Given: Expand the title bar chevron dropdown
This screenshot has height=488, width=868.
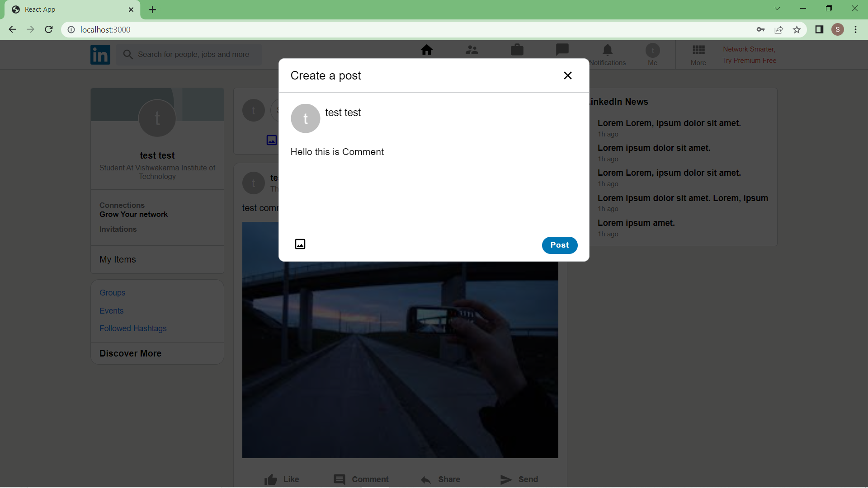Looking at the screenshot, I should [x=777, y=8].
